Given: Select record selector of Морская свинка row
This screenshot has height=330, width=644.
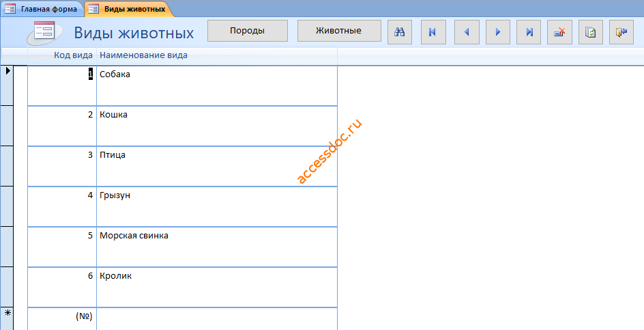Looking at the screenshot, I should pyautogui.click(x=7, y=247).
